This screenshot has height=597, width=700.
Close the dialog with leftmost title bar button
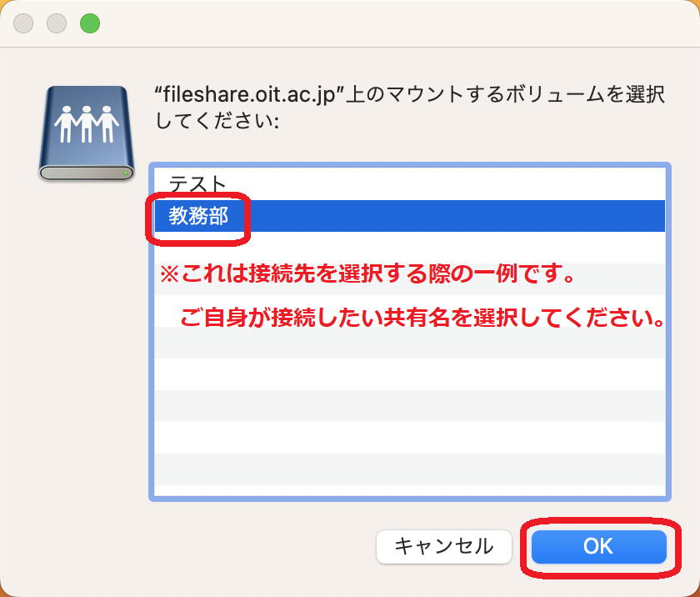(23, 23)
